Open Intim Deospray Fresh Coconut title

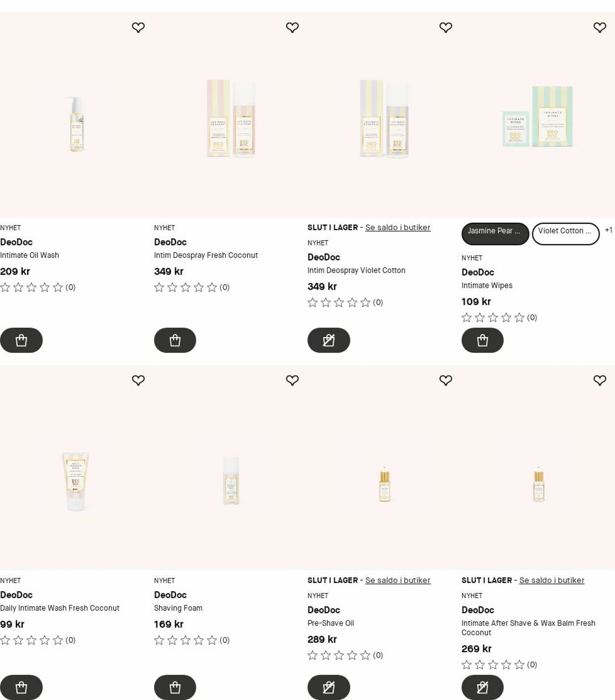click(x=206, y=255)
